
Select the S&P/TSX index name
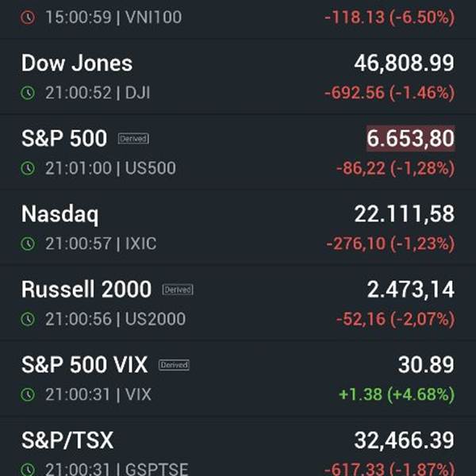click(67, 440)
